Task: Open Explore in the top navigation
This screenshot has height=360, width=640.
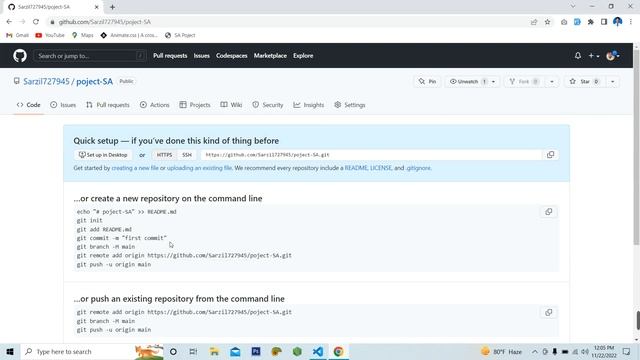Action: pyautogui.click(x=303, y=56)
